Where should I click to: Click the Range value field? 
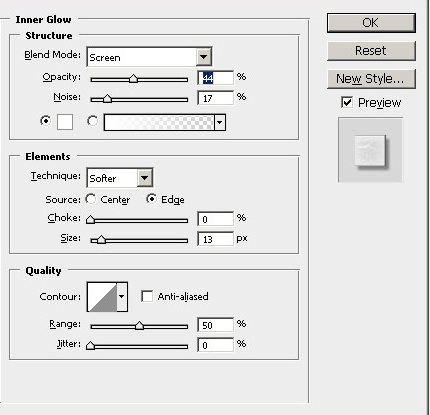coord(215,325)
